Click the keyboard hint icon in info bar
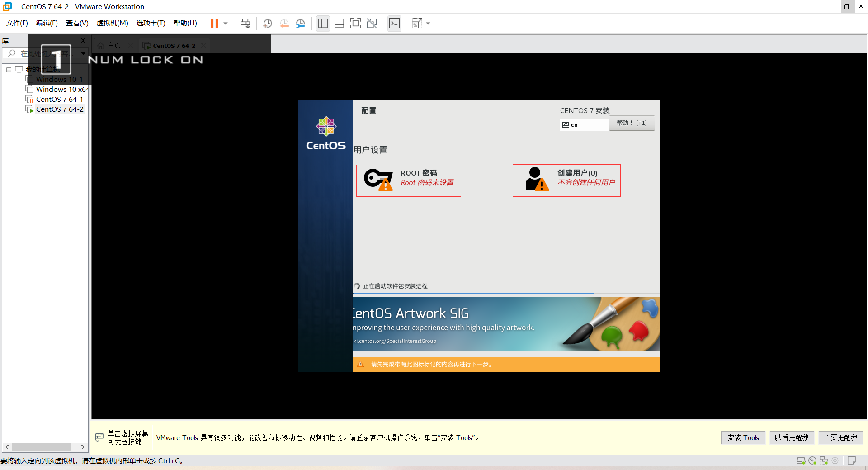Viewport: 868px width, 470px height. [99, 437]
